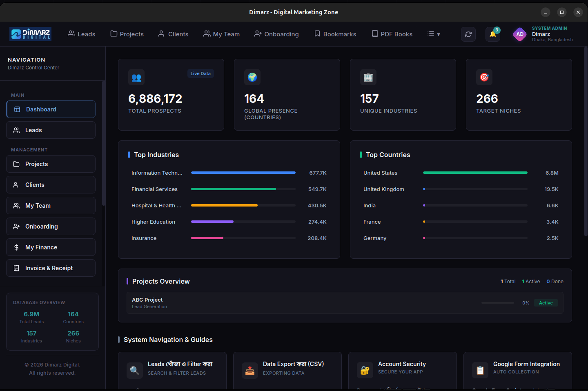The image size is (588, 391).
Task: Open the Google Form Integration guide card
Action: 518,371
